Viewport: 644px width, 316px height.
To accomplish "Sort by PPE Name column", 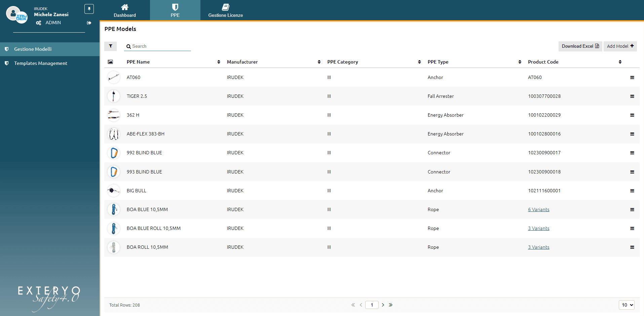I will pyautogui.click(x=219, y=62).
